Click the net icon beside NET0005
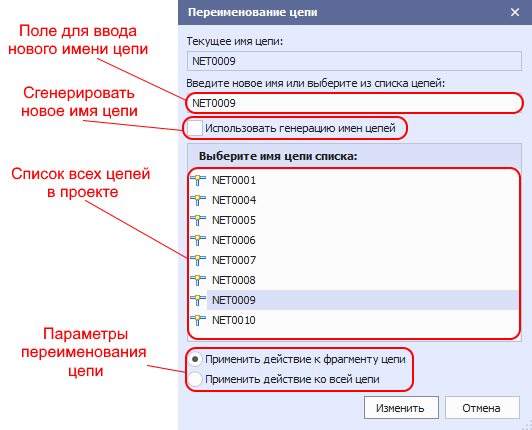This screenshot has height=430, width=532. tap(198, 220)
